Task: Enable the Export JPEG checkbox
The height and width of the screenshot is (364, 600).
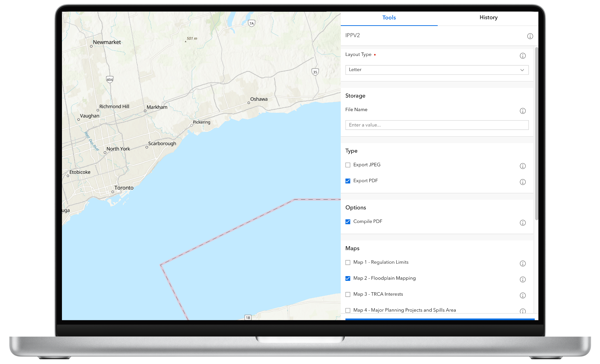Action: (348, 165)
